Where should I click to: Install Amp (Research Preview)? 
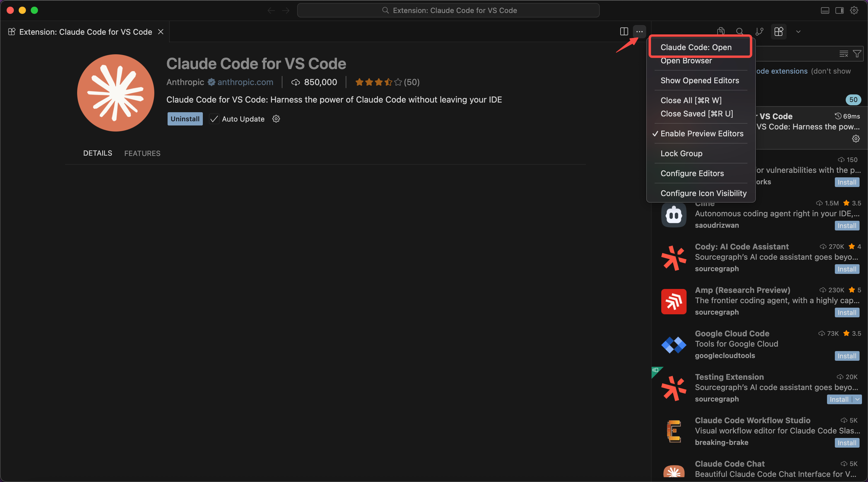[847, 313]
